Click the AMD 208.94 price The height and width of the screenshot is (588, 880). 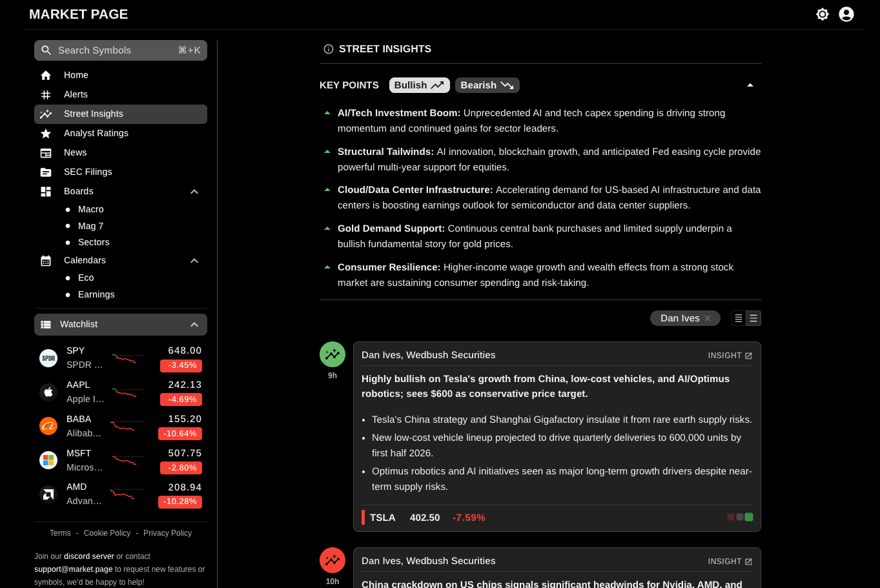click(185, 487)
